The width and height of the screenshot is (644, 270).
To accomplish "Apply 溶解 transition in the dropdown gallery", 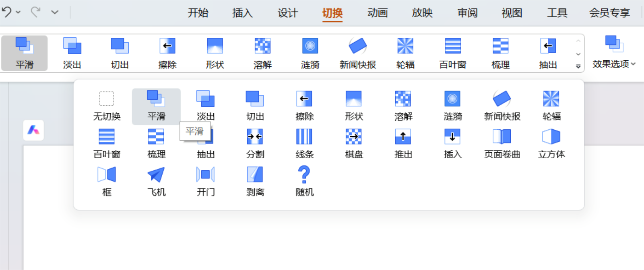I will click(403, 106).
